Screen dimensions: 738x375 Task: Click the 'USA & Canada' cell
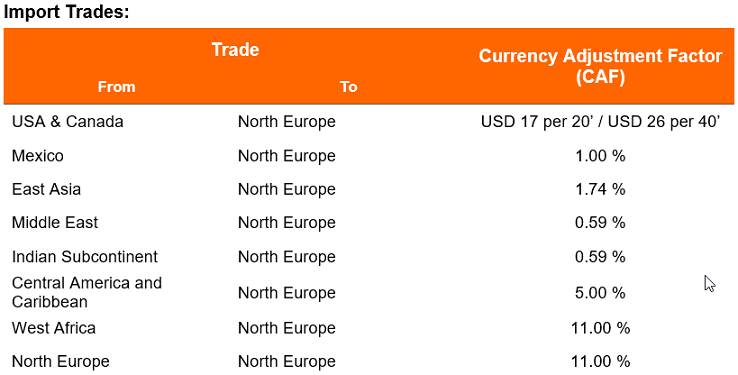pos(68,122)
